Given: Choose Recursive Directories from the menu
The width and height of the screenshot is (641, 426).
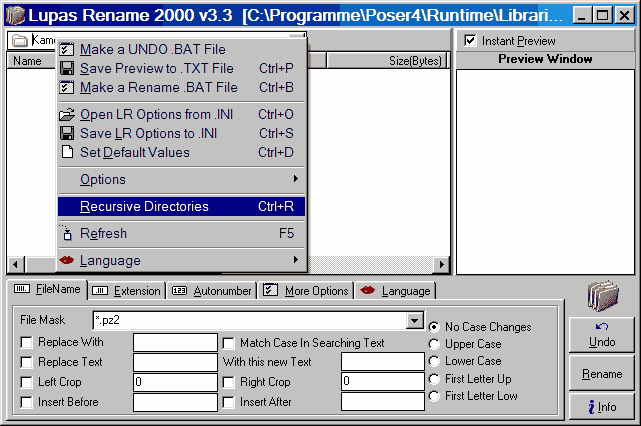Looking at the screenshot, I should click(x=182, y=206).
